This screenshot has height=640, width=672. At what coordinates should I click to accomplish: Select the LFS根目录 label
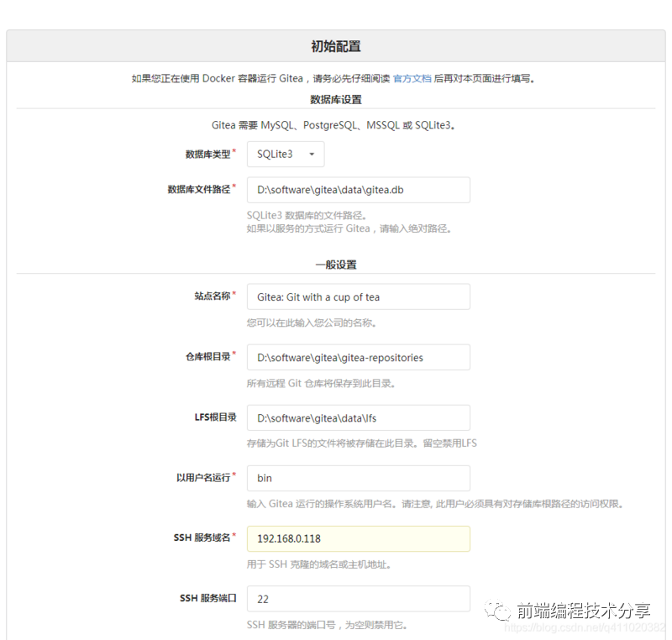[215, 417]
